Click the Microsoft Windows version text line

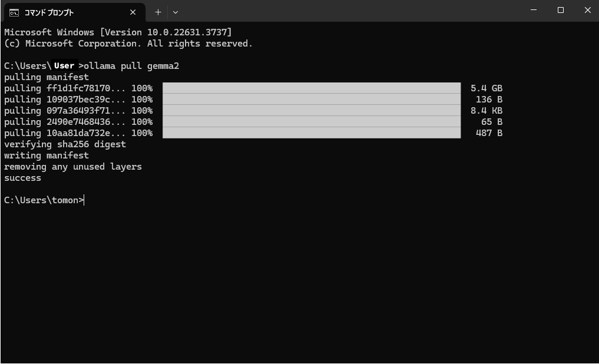(x=118, y=32)
